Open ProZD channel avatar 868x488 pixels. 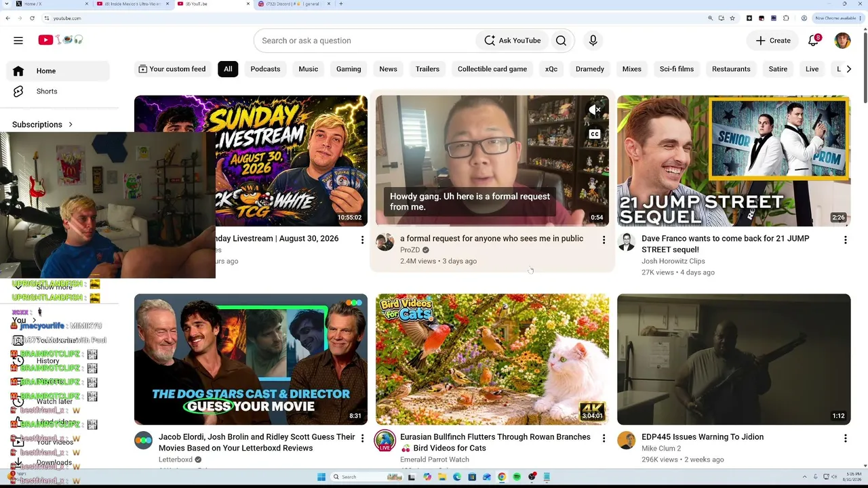(x=384, y=242)
